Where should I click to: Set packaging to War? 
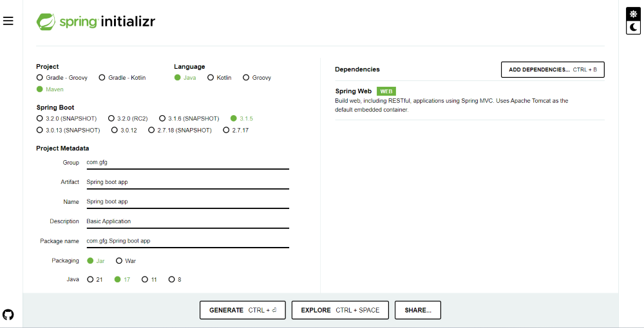(x=126, y=260)
